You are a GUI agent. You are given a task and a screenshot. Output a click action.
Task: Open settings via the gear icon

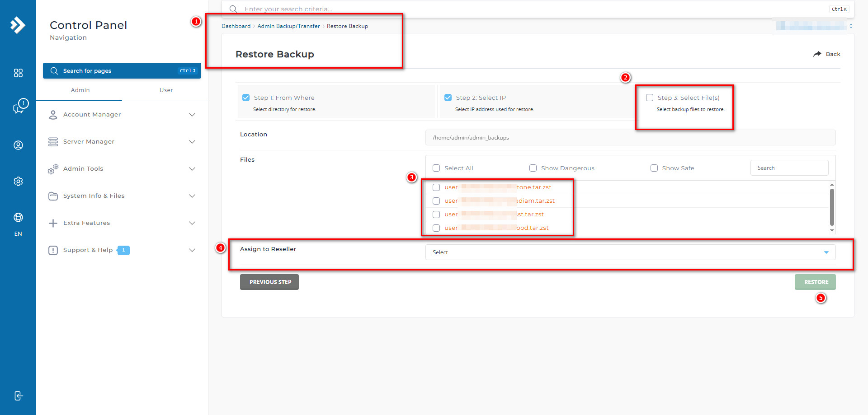(18, 181)
